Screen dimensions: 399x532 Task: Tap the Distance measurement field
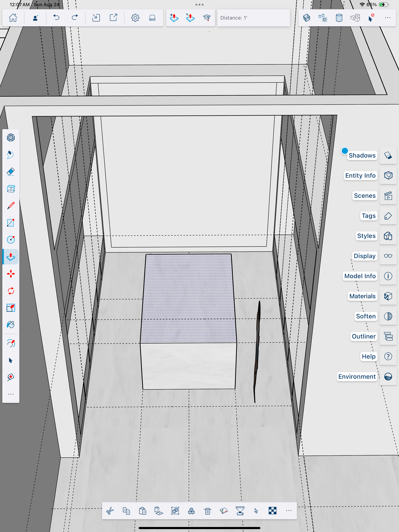coord(253,18)
